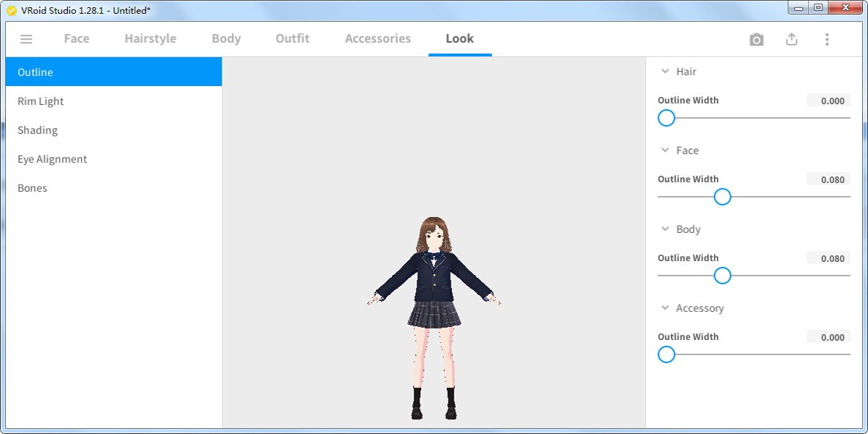Open the hamburger menu

point(26,39)
